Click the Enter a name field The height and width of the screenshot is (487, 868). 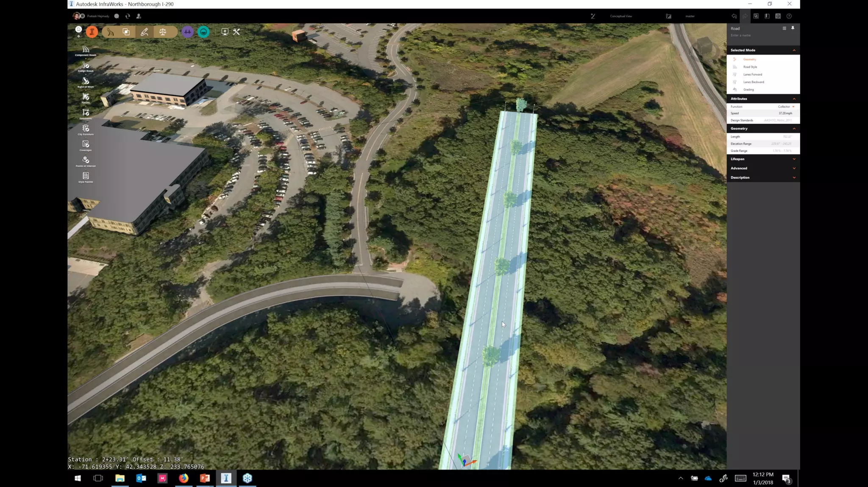[740, 35]
